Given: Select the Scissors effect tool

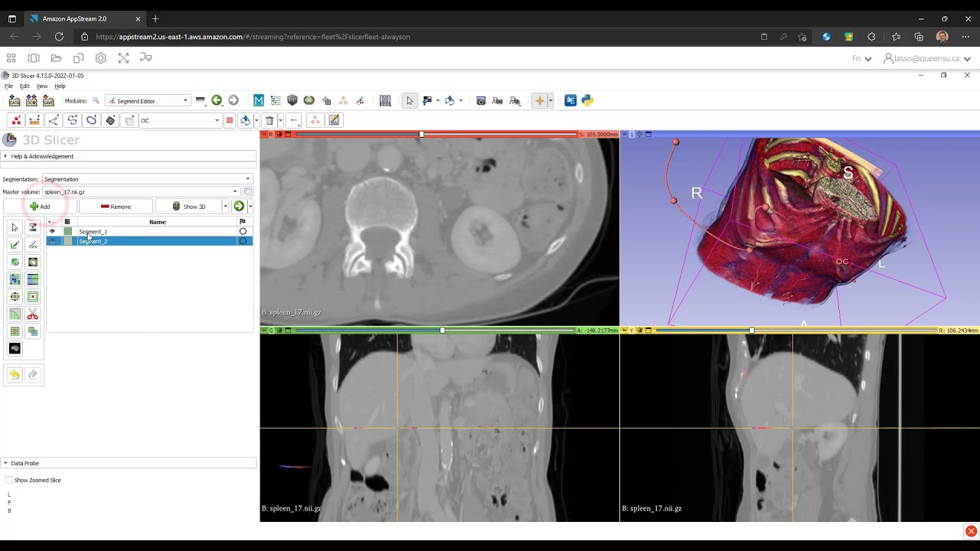Looking at the screenshot, I should tap(33, 315).
